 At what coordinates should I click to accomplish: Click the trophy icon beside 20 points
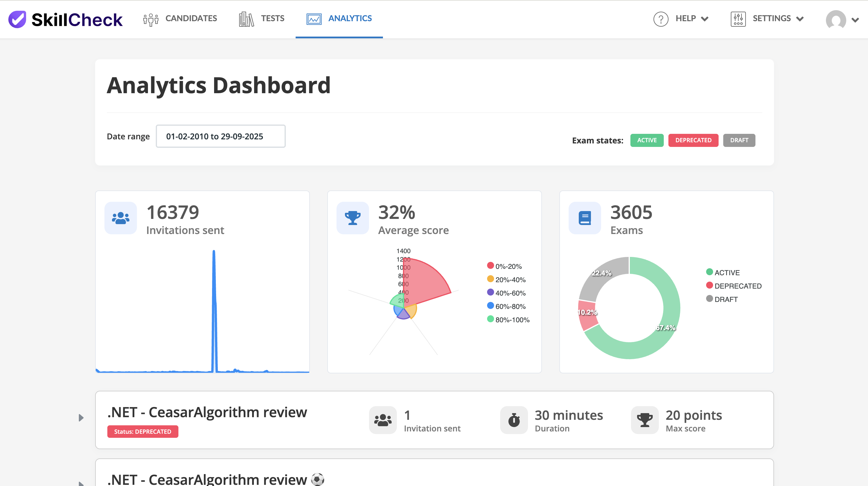[x=645, y=420]
